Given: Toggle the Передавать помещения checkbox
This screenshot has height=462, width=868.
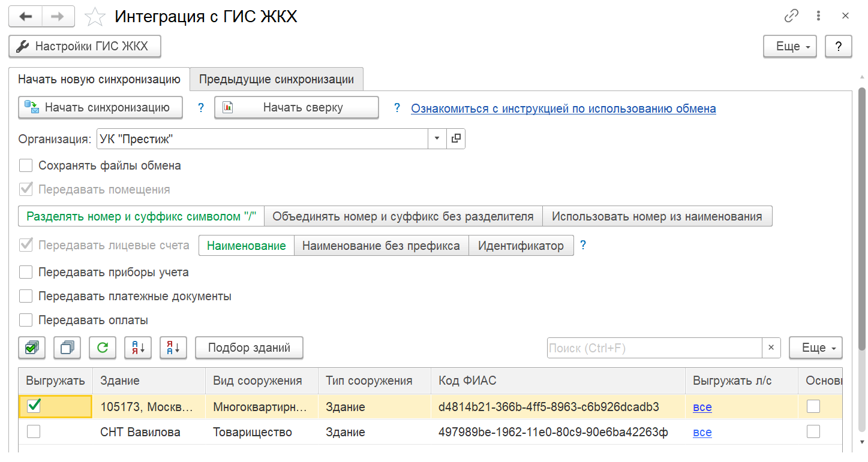Looking at the screenshot, I should click(x=26, y=189).
